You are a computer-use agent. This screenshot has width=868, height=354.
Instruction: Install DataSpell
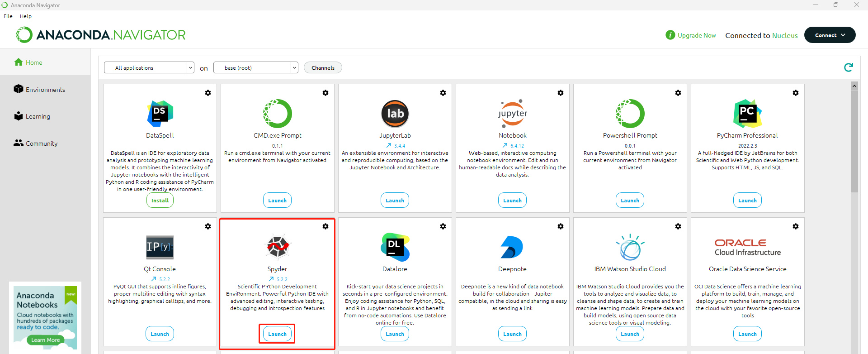click(160, 201)
